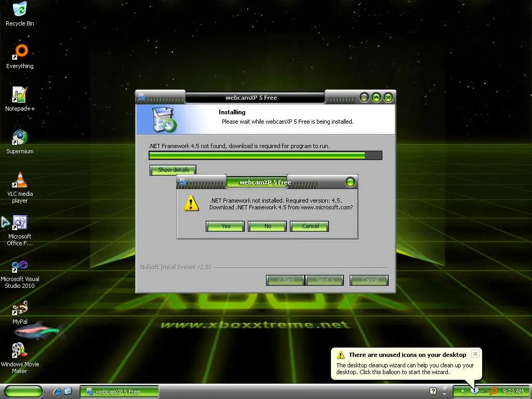The height and width of the screenshot is (399, 532).
Task: Select the Windows Movie Maker desktop icon
Action: coord(20,358)
